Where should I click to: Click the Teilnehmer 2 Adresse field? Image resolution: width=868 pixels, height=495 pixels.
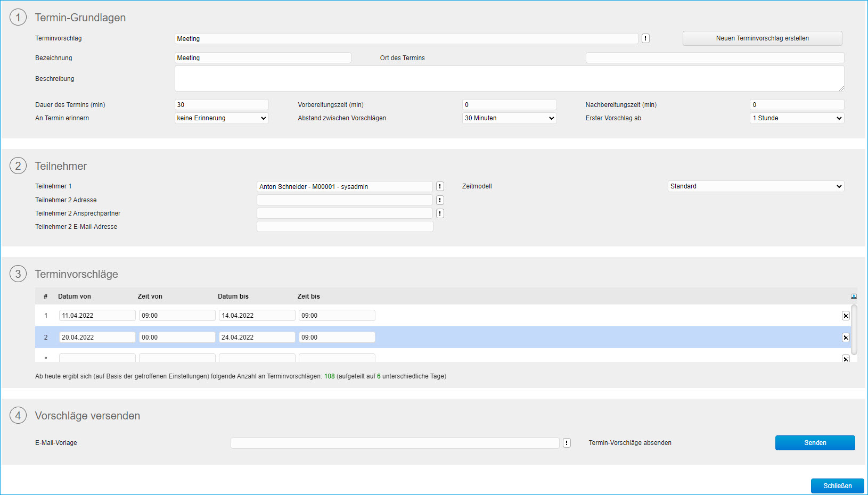click(x=345, y=200)
